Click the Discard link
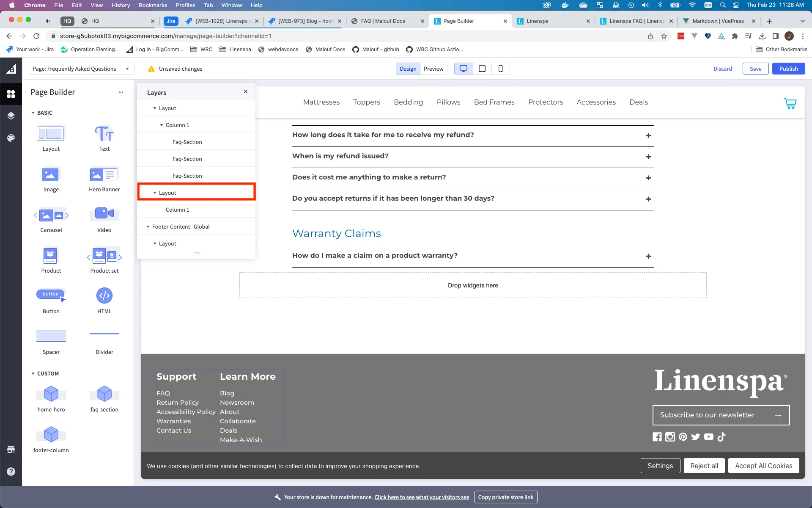Screen dimensions: 812x508 (722, 69)
